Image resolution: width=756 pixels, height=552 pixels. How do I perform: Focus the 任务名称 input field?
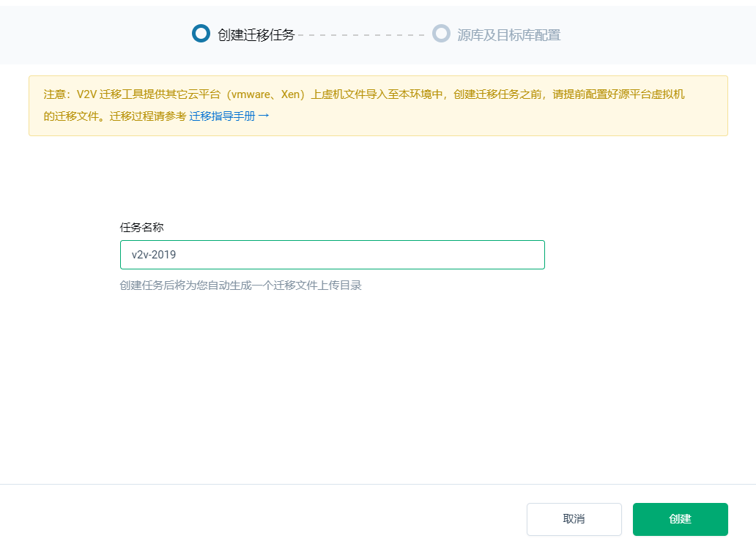click(x=332, y=255)
